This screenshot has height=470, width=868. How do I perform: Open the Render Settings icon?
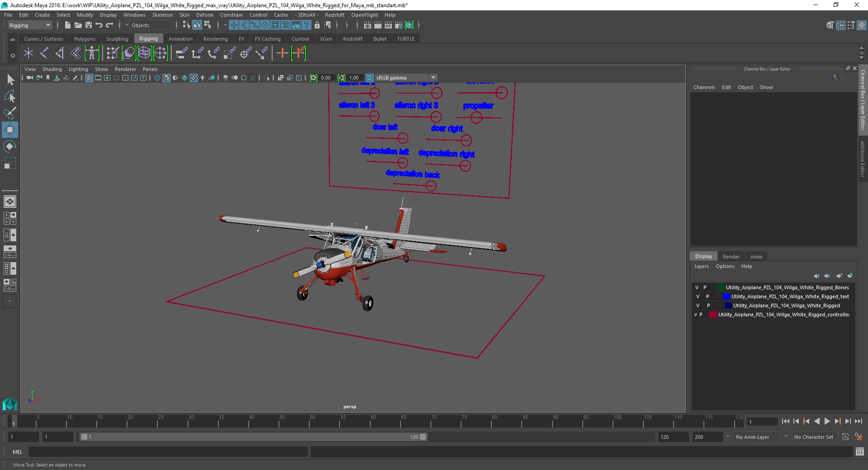pos(399,25)
